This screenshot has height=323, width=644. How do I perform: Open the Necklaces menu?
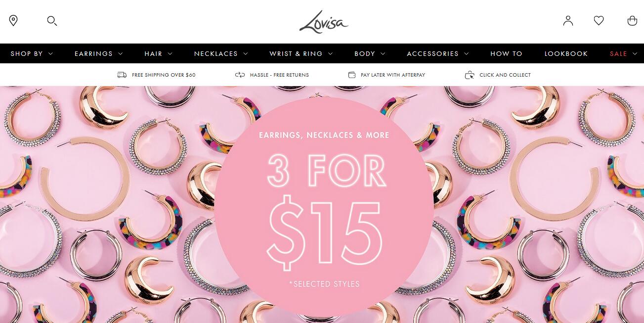(221, 53)
